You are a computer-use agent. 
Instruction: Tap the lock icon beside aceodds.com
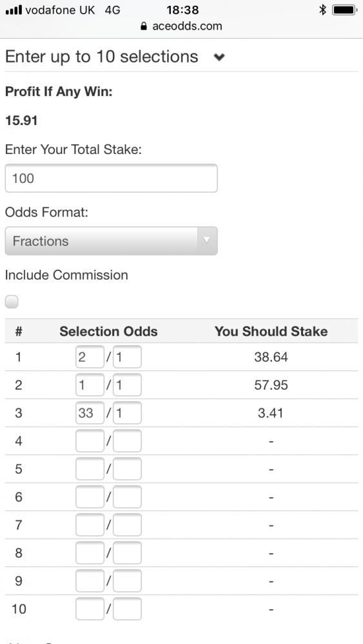coord(144,26)
